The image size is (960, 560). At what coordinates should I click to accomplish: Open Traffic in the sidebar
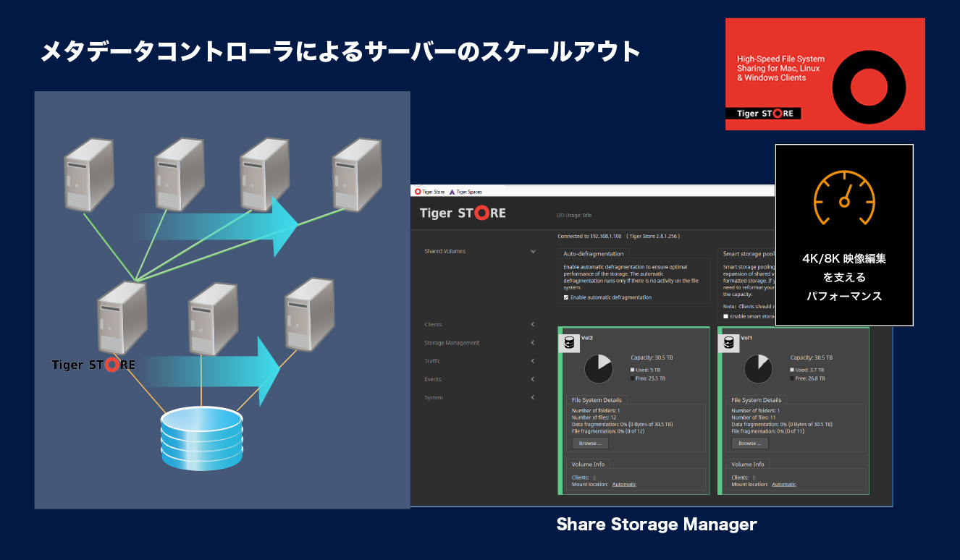coord(432,361)
